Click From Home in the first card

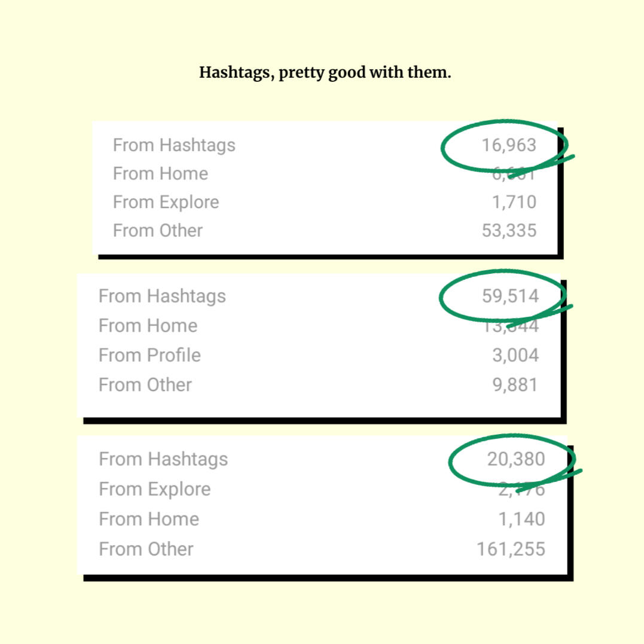(161, 173)
